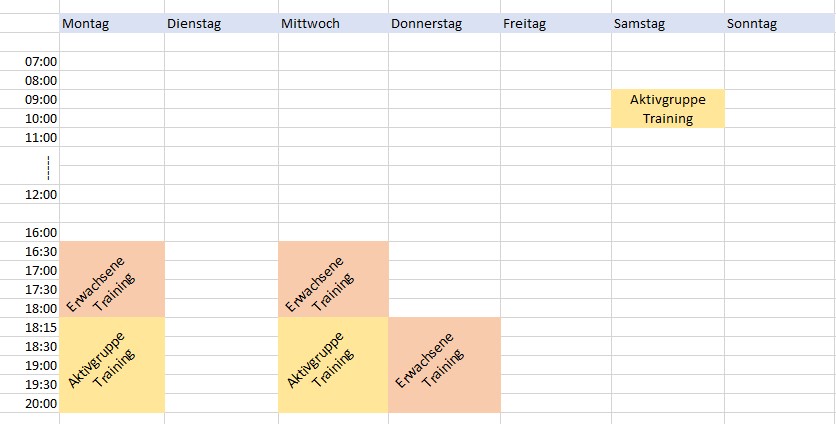836x424 pixels.
Task: Click Monday's orange Erwachsene Training block
Action: click(112, 279)
